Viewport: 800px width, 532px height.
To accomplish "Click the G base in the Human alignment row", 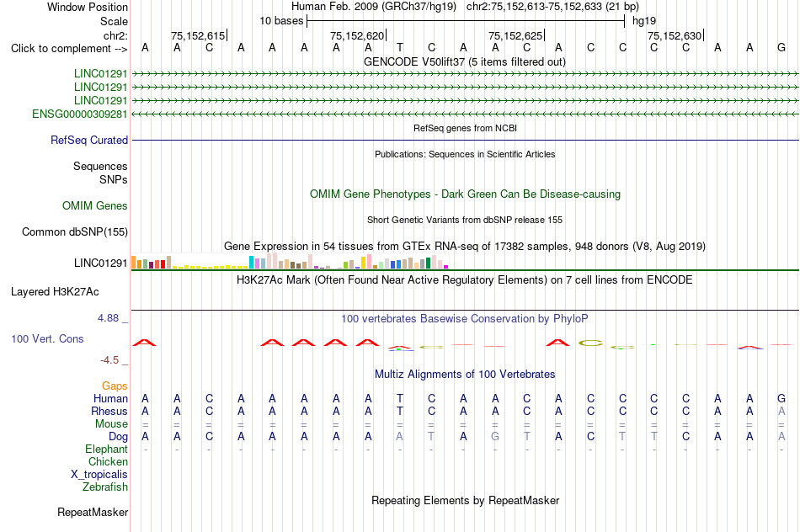I will (x=781, y=398).
